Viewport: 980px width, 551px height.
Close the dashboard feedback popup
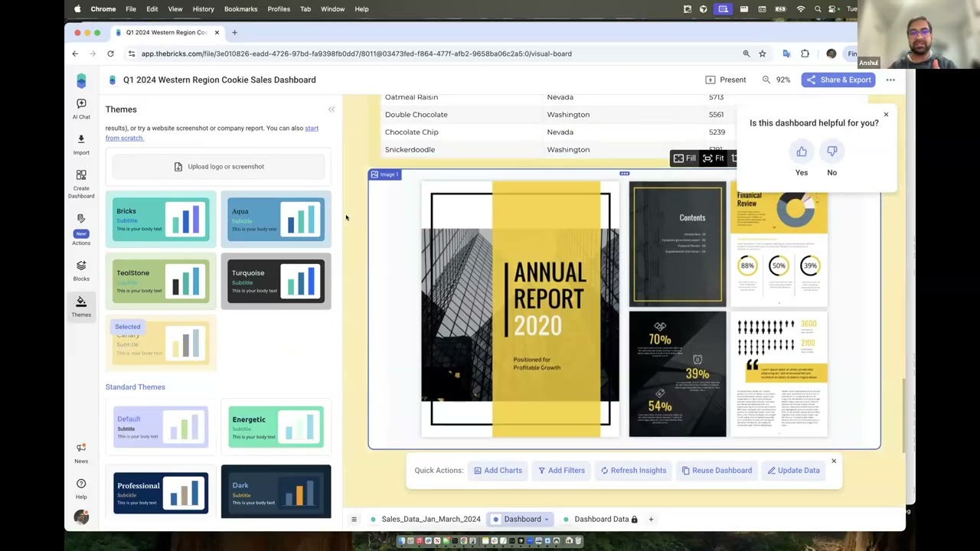pos(886,115)
